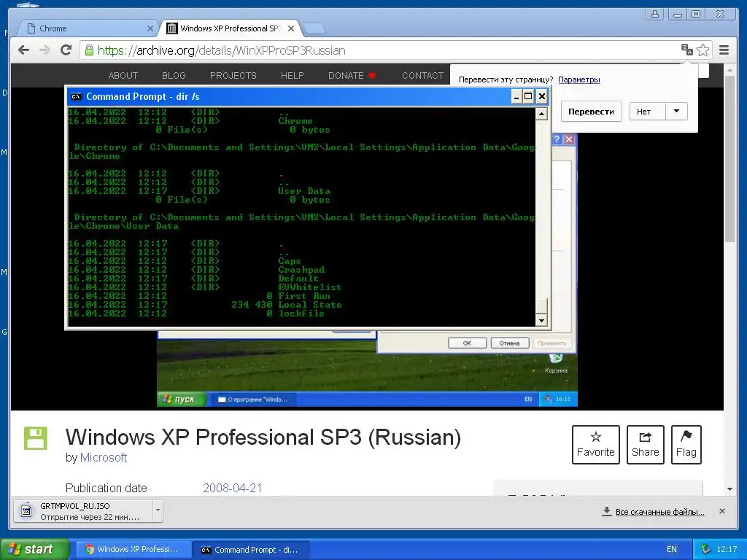Click the help question mark on emulated dialog

(x=557, y=139)
